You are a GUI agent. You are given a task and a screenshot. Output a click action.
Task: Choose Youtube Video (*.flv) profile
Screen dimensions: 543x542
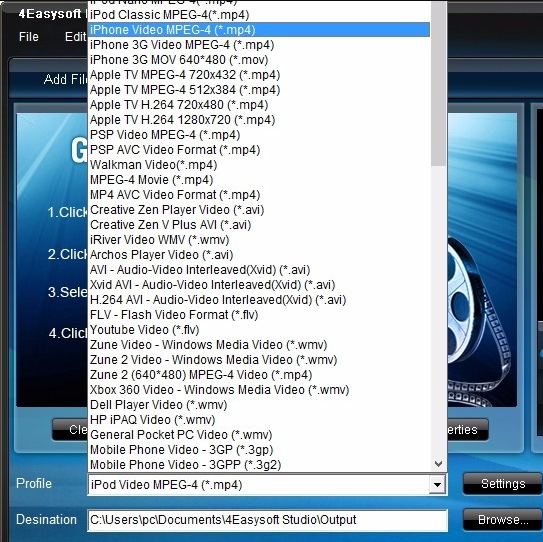coord(259,330)
